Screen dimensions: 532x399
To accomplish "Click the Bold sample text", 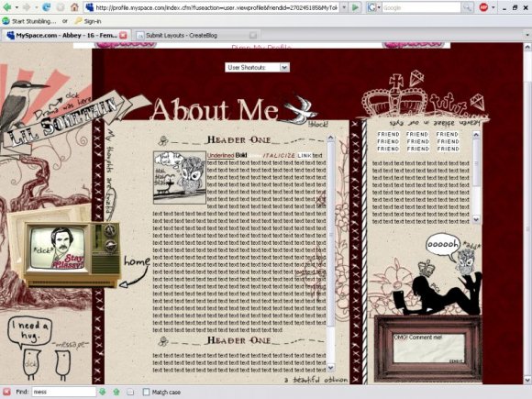I will pos(241,155).
